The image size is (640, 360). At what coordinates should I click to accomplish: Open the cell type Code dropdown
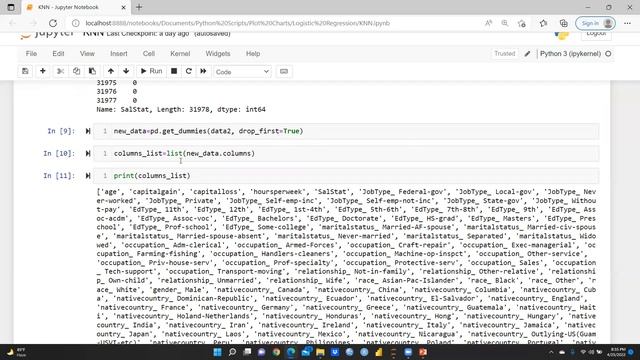coord(242,72)
